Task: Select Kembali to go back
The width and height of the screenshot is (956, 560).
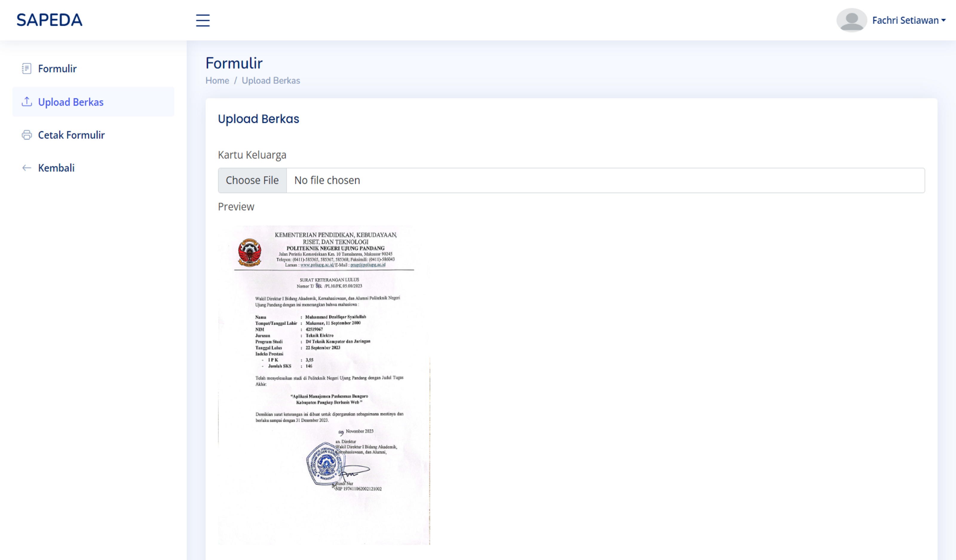Action: point(56,168)
